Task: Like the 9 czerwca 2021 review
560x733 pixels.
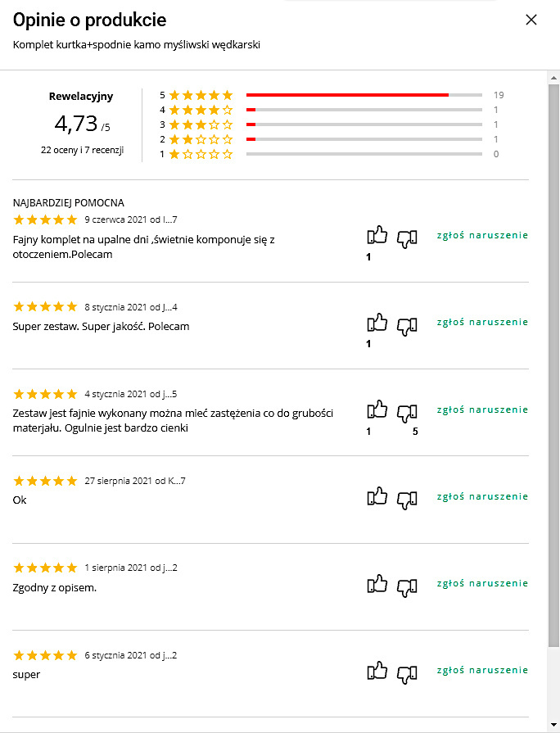Action: pos(377,235)
